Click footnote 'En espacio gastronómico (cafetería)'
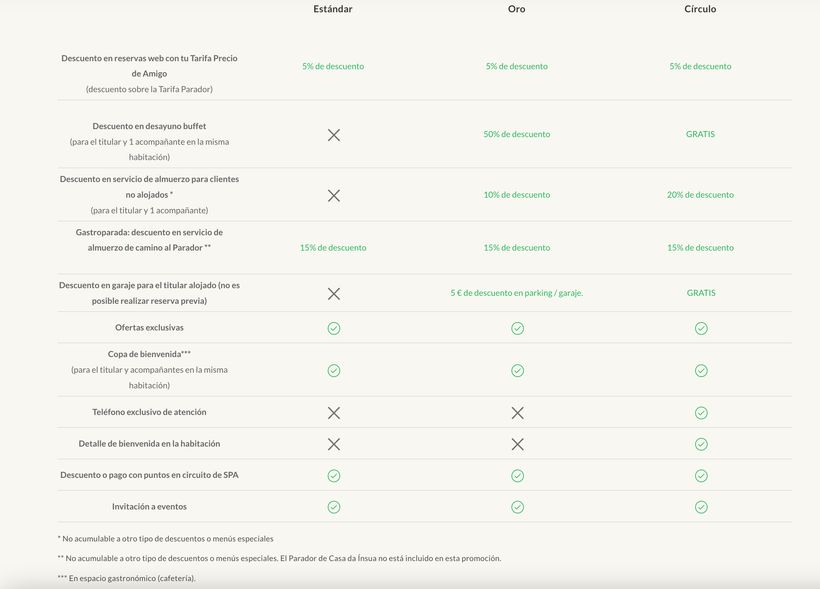 [x=127, y=578]
